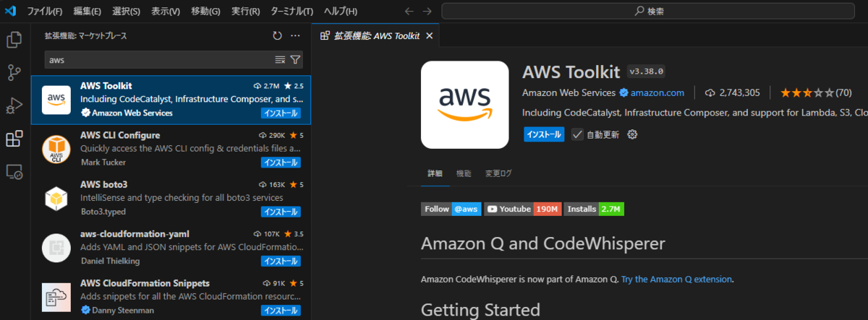Viewport: 868px width, 320px height.
Task: Open the Explorer view in activity bar
Action: click(14, 40)
